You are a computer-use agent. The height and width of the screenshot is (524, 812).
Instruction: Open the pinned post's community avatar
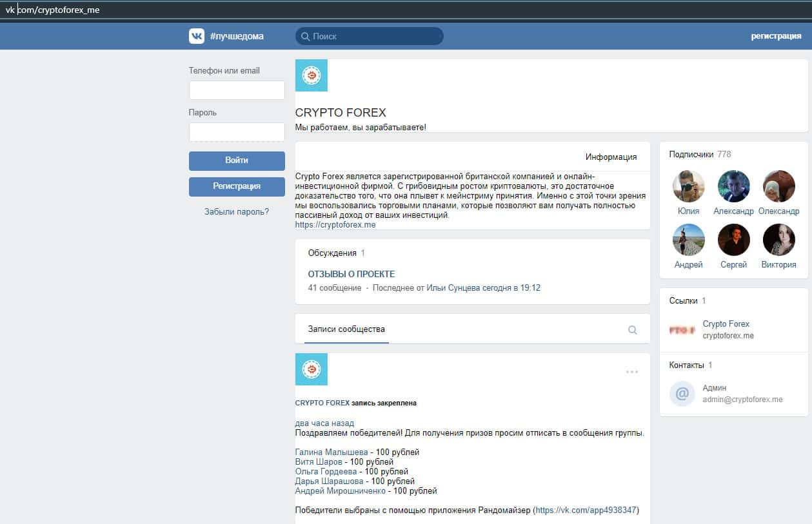pyautogui.click(x=312, y=369)
